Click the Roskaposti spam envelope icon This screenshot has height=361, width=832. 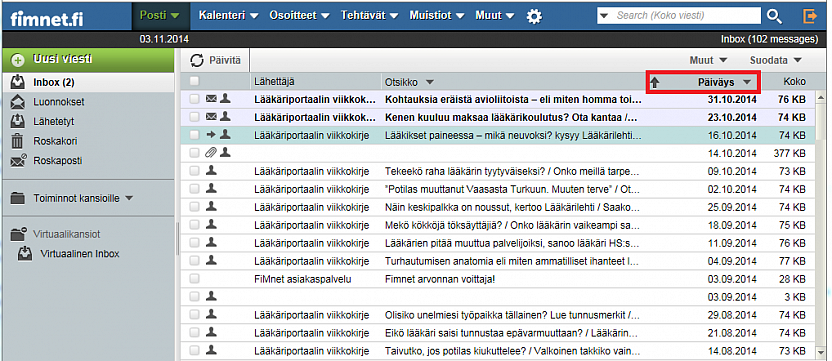[18, 161]
